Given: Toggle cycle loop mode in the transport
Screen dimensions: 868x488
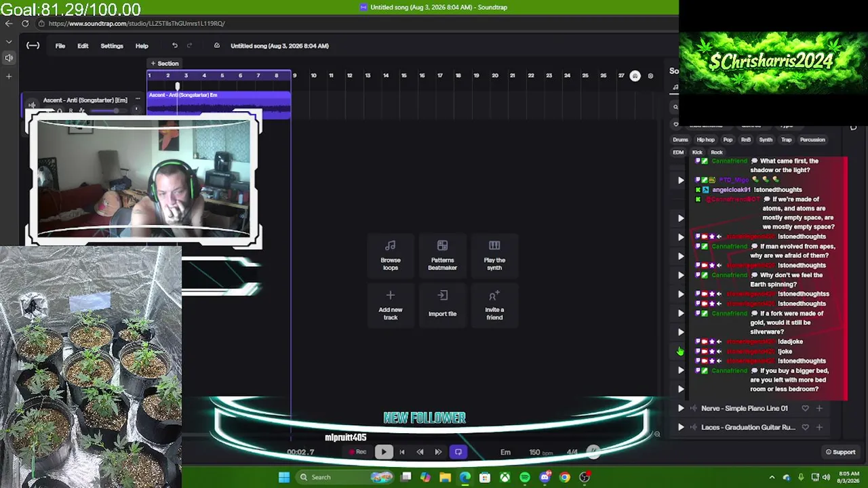Looking at the screenshot, I should click(x=458, y=452).
